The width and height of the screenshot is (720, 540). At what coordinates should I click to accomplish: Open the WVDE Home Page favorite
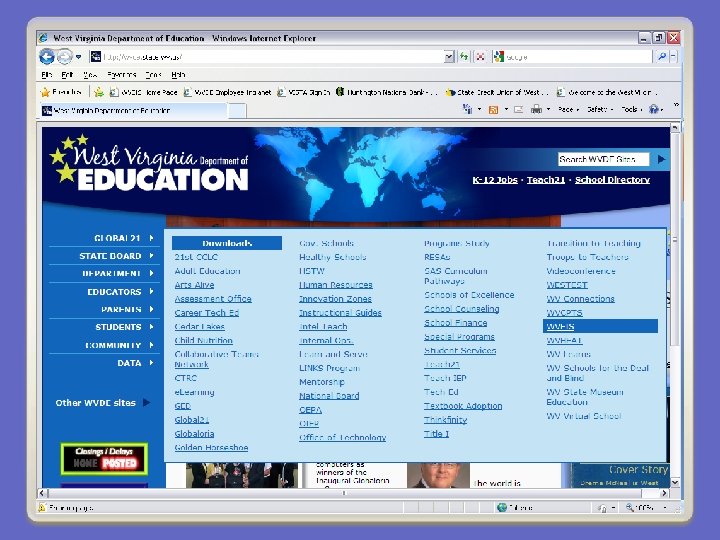[x=143, y=92]
